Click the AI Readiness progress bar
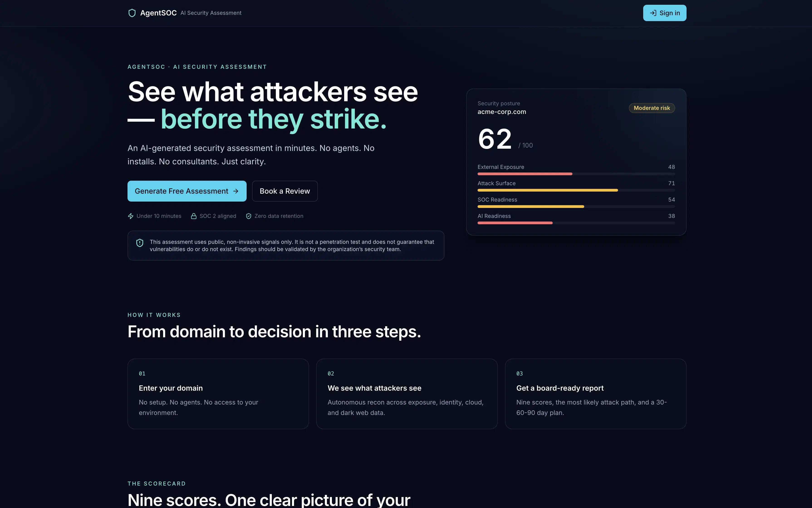The image size is (812, 508). pos(576,223)
